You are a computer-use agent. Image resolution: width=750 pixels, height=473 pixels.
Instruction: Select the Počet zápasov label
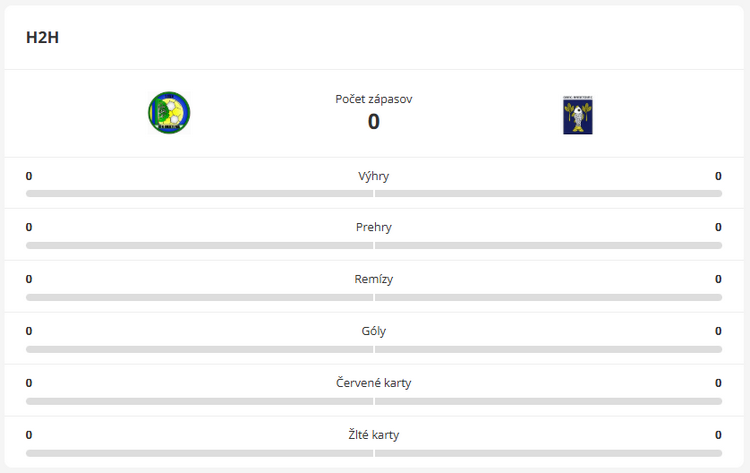pyautogui.click(x=374, y=99)
